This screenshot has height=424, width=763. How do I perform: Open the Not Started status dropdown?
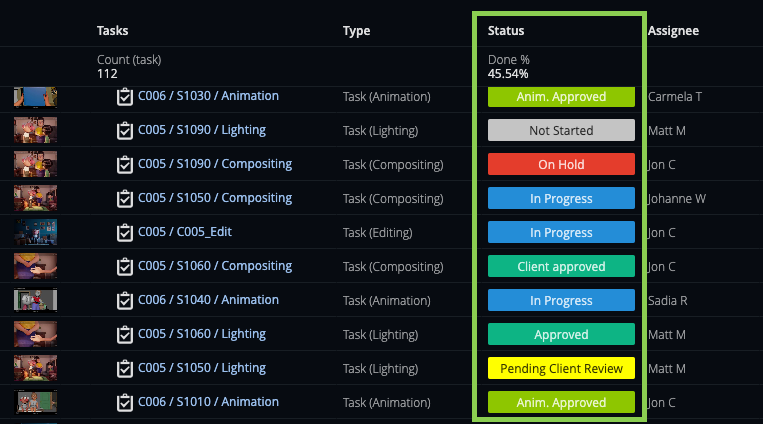click(561, 130)
